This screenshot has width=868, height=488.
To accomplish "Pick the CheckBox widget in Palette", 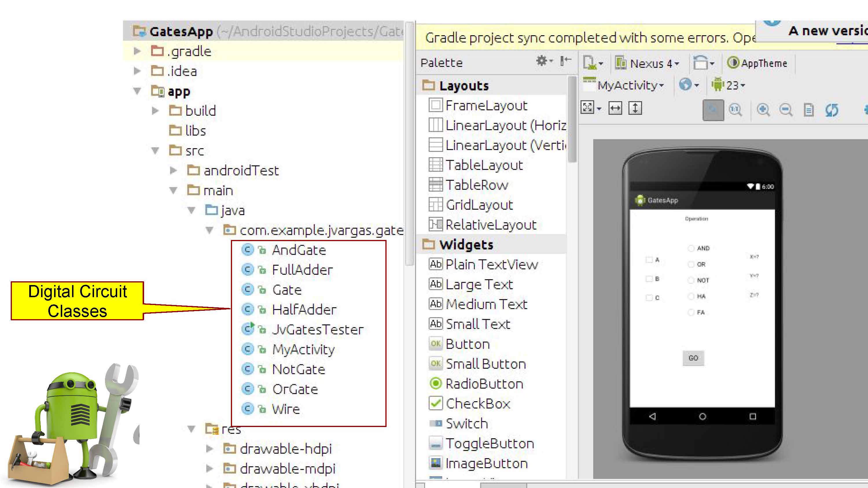I will coord(477,404).
